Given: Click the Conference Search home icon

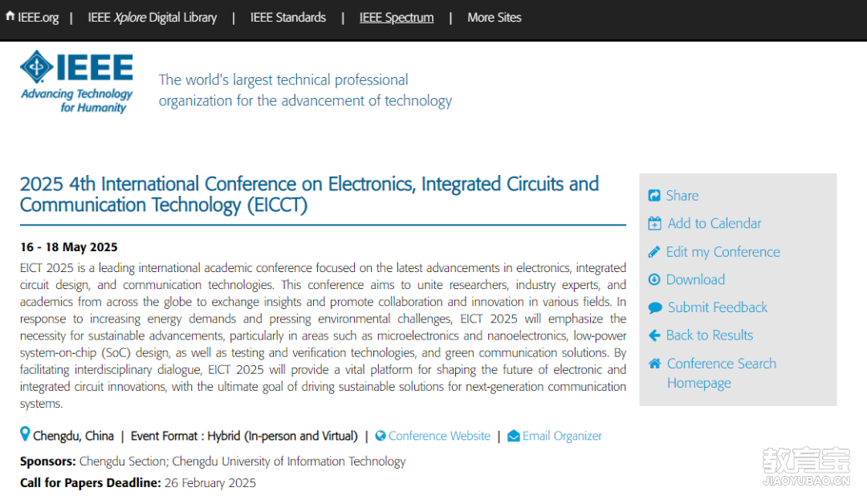Looking at the screenshot, I should tap(654, 364).
